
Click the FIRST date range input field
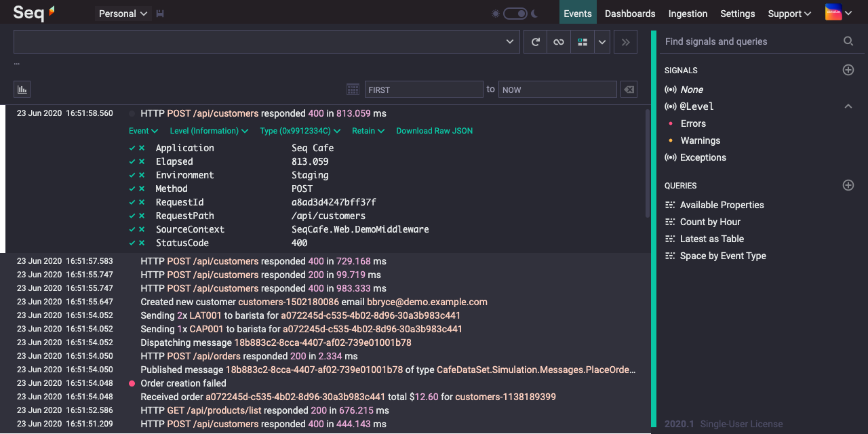[423, 90]
